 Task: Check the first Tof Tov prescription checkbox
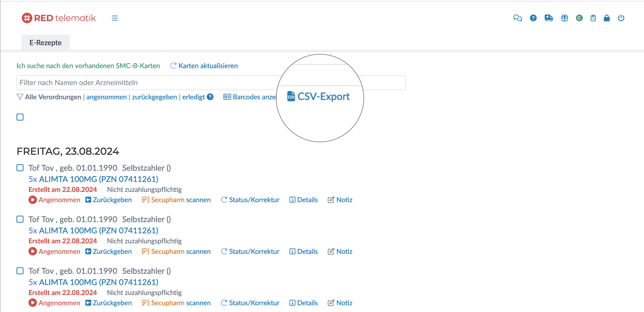coord(20,168)
